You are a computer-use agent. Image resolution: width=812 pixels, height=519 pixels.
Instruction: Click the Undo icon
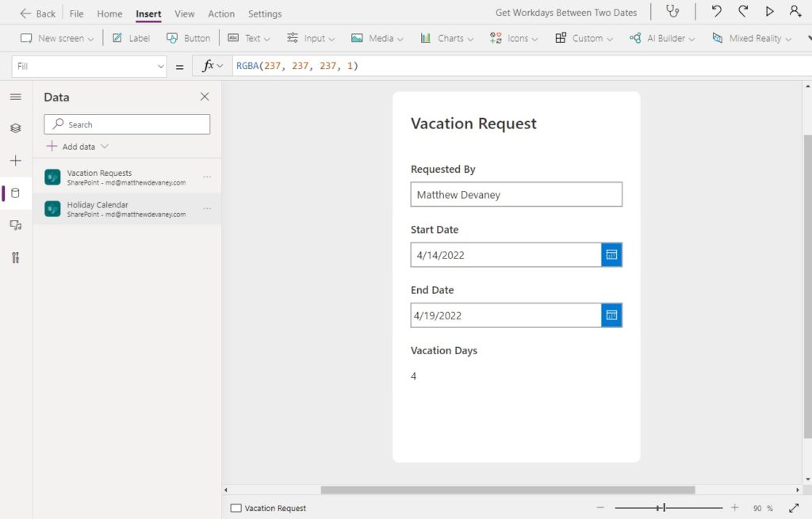(x=717, y=11)
